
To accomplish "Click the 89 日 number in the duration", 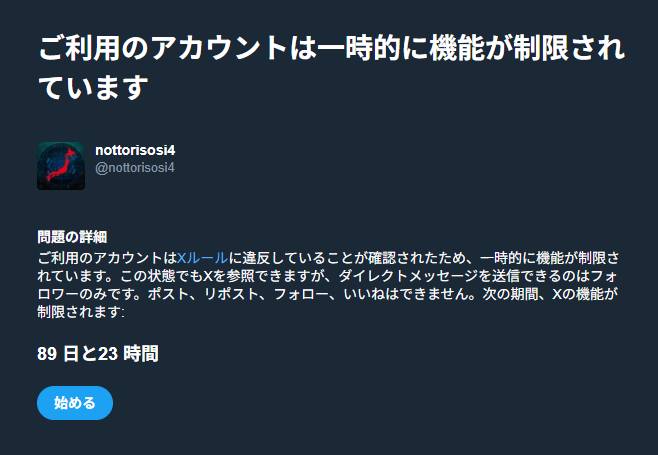I will [58, 354].
